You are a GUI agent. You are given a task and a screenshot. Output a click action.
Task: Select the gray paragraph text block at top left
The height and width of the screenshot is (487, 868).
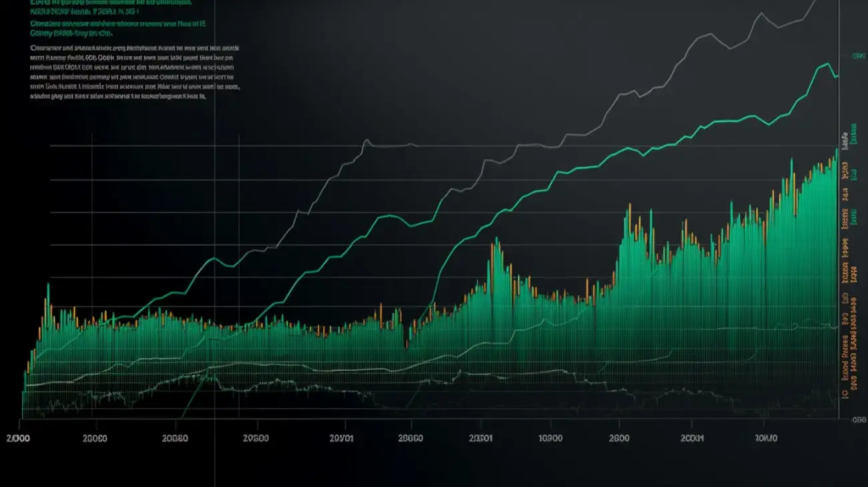pyautogui.click(x=135, y=72)
